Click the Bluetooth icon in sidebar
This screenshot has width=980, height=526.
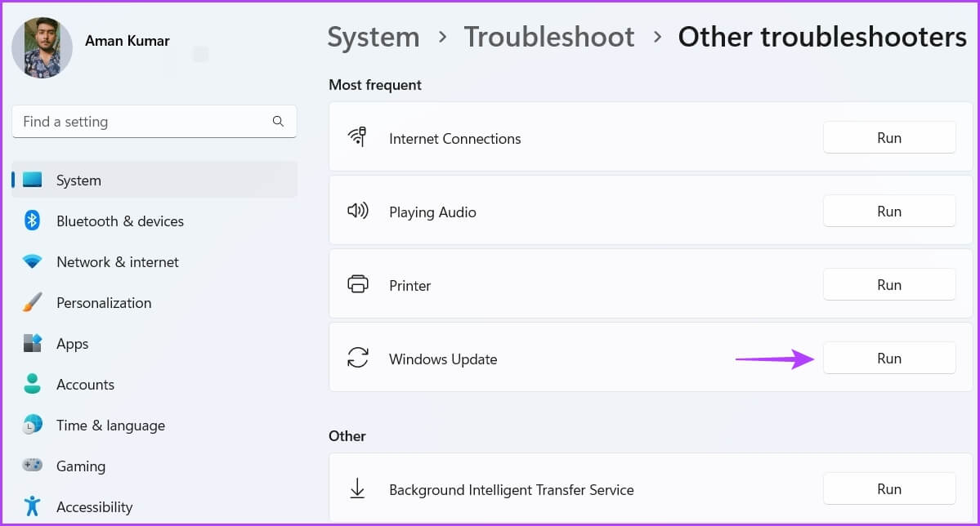coord(33,221)
